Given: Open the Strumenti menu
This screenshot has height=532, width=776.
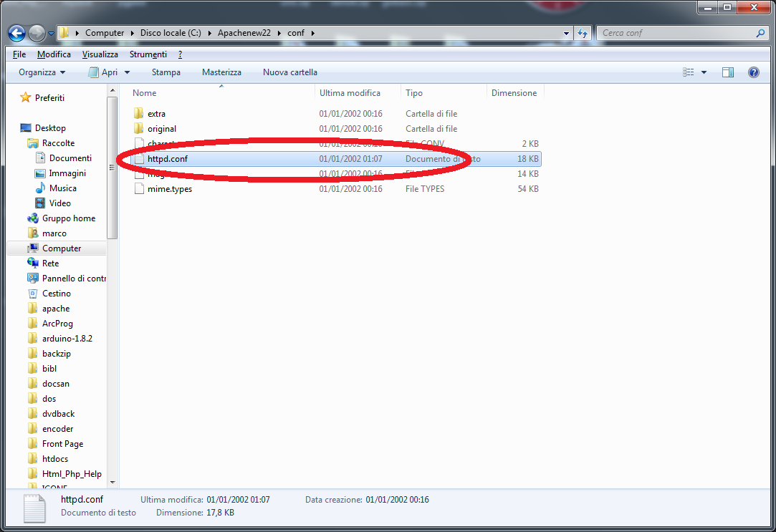Looking at the screenshot, I should point(148,54).
